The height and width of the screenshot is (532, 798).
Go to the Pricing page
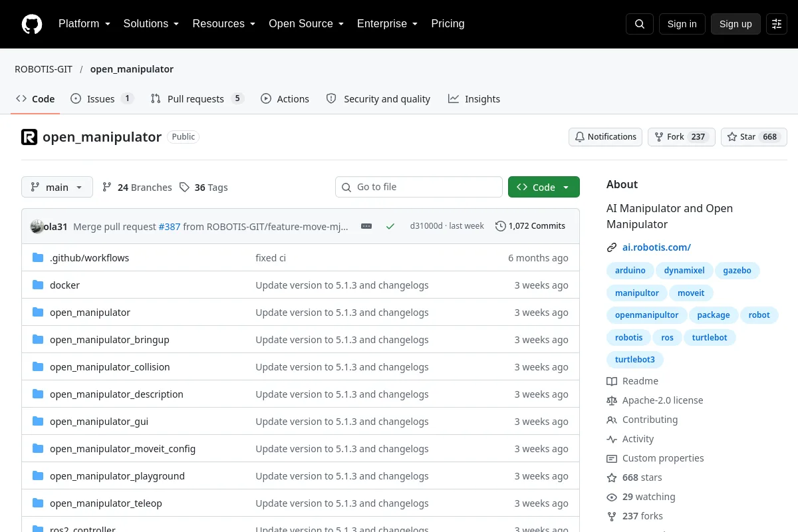point(448,24)
